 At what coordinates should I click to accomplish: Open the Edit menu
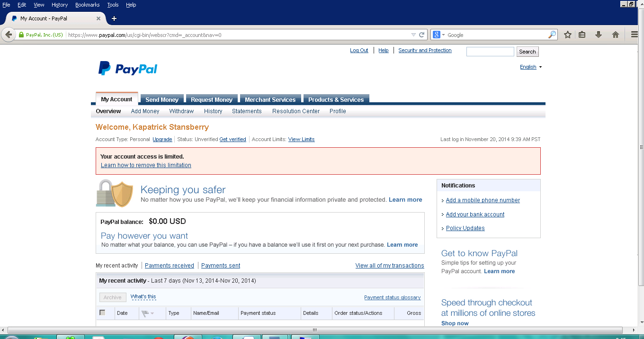(x=22, y=5)
